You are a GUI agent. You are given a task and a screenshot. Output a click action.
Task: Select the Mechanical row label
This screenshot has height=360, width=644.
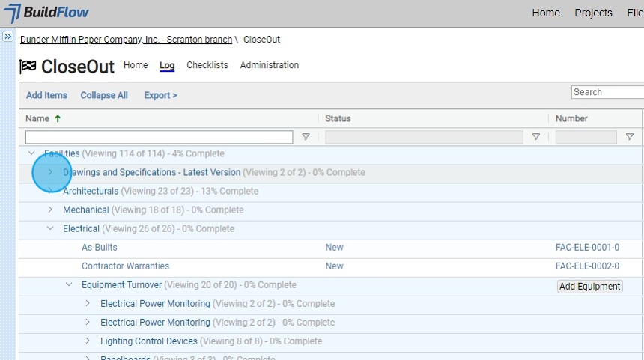[x=86, y=210]
